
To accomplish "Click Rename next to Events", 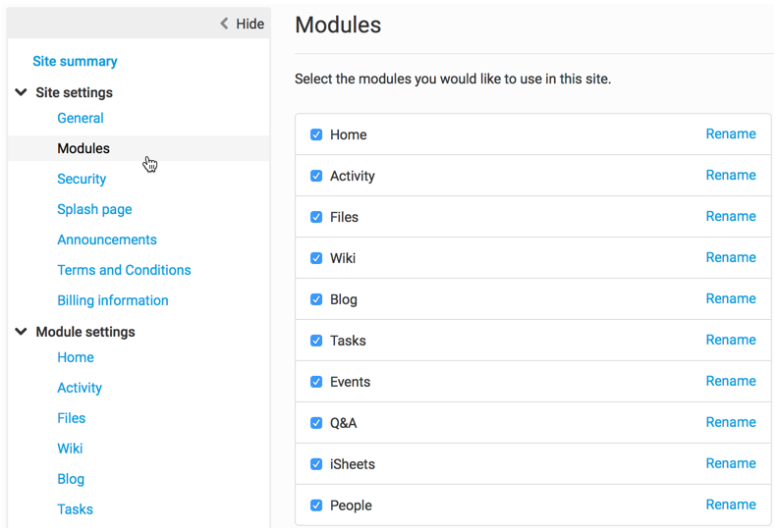I will [x=731, y=381].
